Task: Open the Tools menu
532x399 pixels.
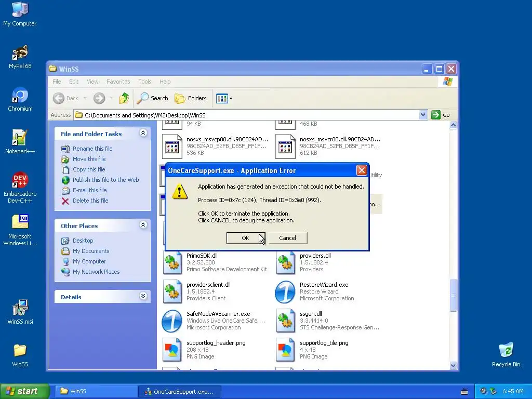Action: tap(145, 82)
